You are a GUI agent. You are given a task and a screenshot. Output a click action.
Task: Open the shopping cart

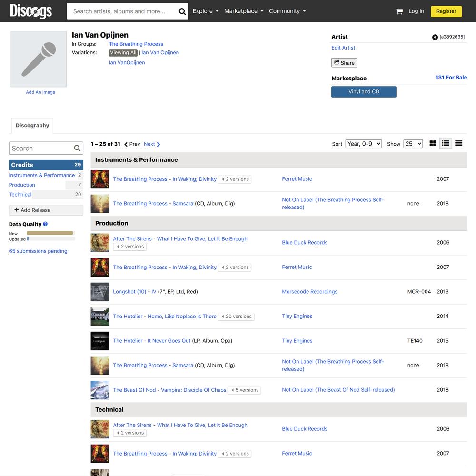pos(399,11)
